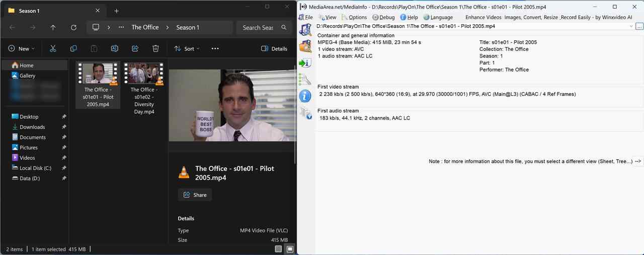Switch to large thumbnails view in status bar
Image resolution: width=644 pixels, height=255 pixels.
click(290, 249)
